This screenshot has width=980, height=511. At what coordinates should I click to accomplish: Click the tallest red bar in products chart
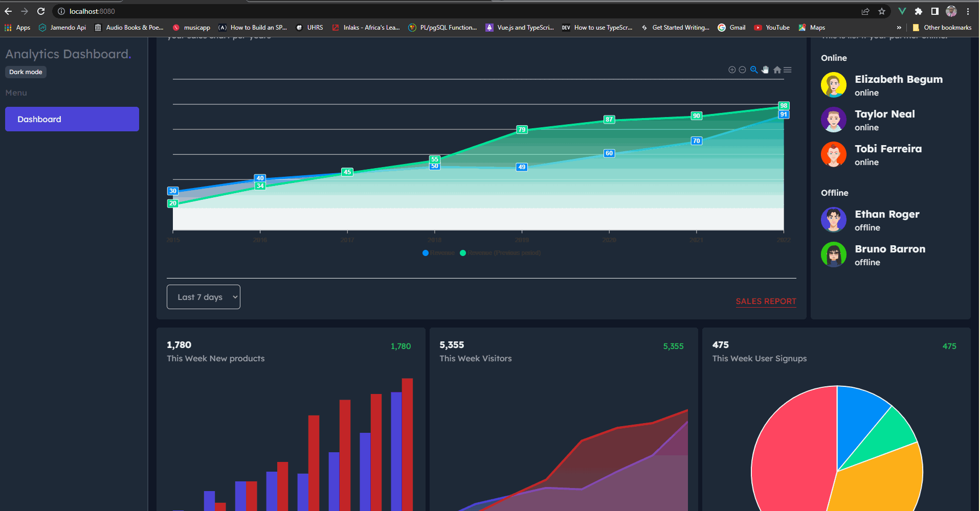click(x=407, y=445)
